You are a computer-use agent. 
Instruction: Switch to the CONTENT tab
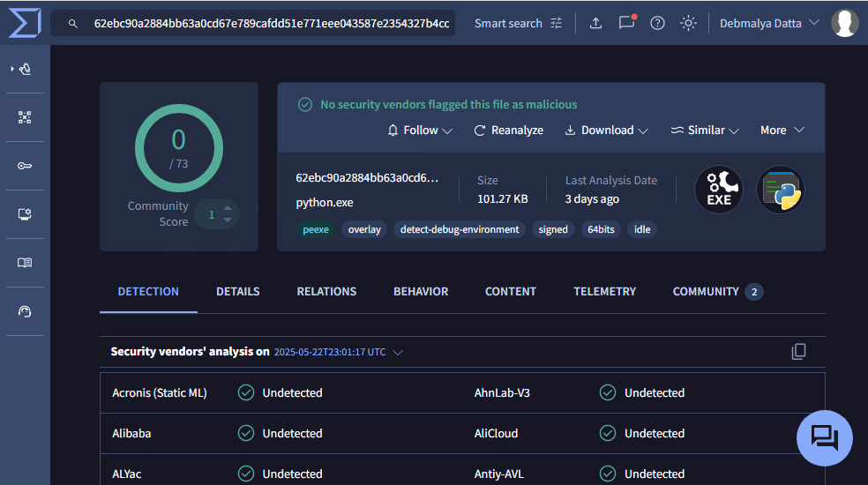pos(511,291)
